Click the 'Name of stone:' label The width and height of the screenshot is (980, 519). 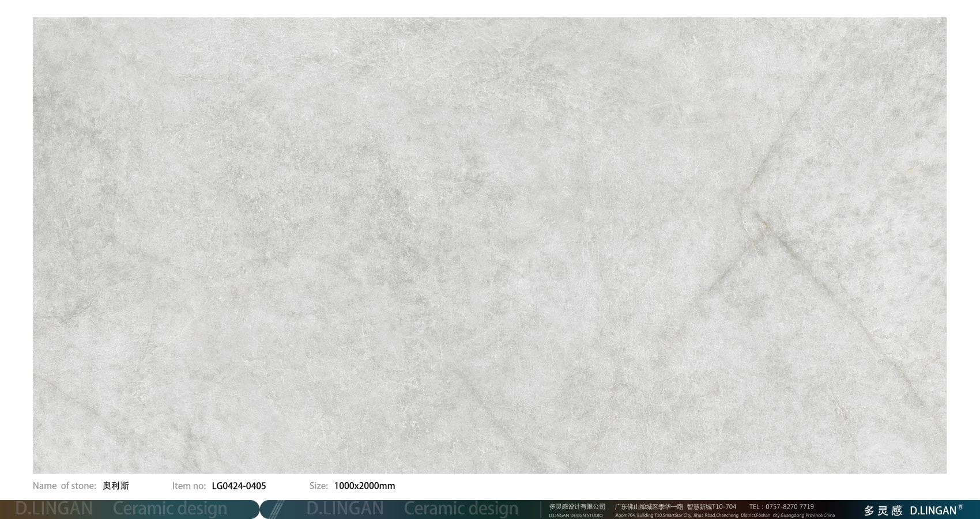click(x=64, y=486)
